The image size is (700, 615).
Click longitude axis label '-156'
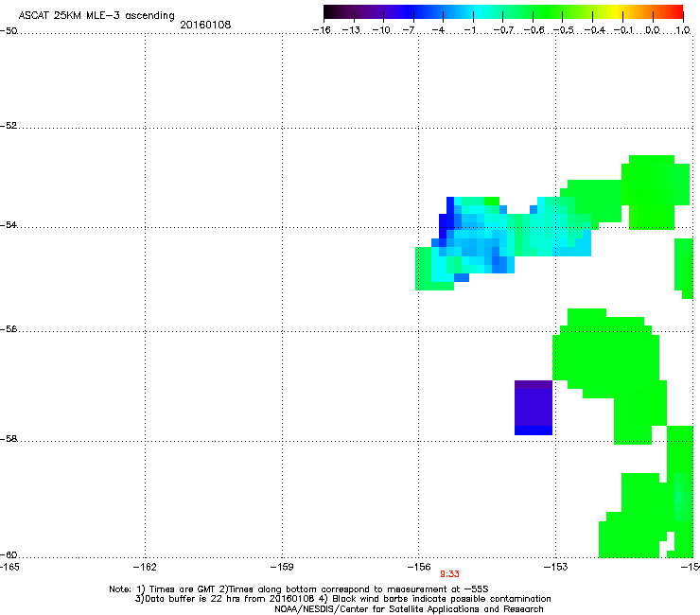[419, 567]
